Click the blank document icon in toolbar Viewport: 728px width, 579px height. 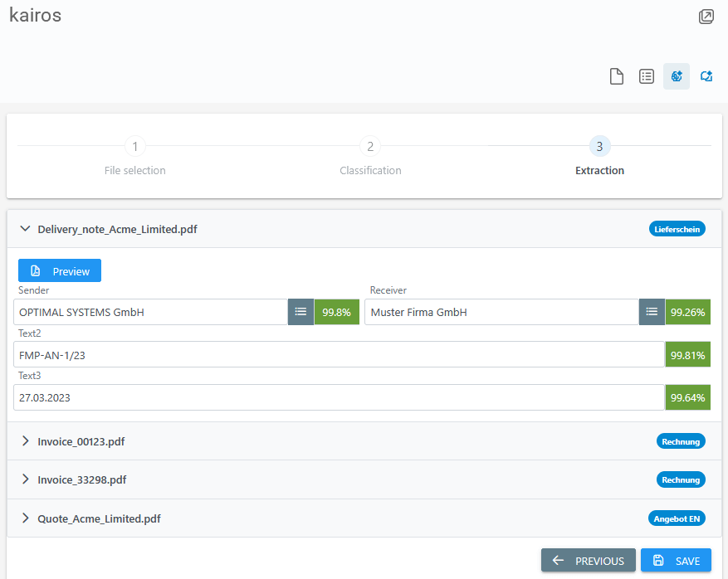(x=617, y=76)
